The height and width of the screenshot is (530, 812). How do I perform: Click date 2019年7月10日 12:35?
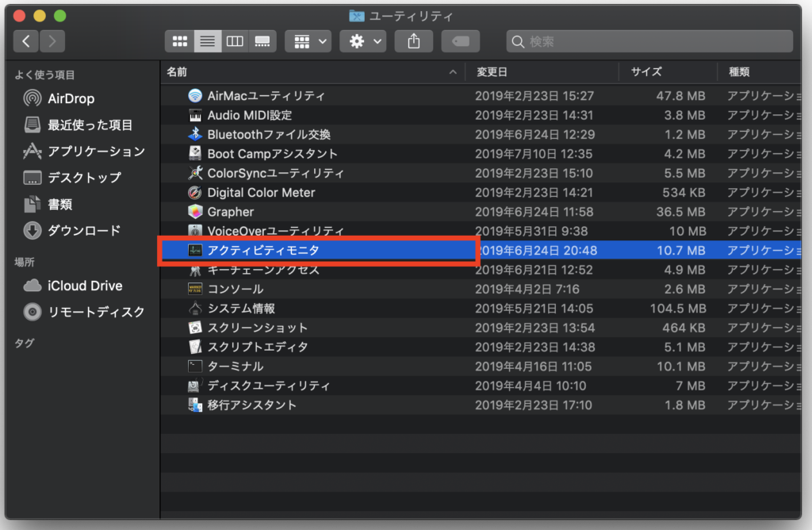[534, 154]
